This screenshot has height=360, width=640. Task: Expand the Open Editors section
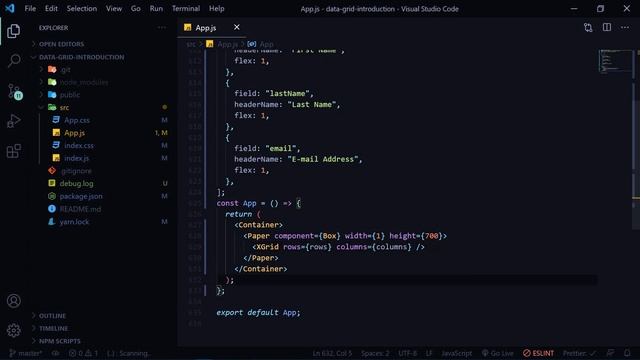tap(61, 44)
